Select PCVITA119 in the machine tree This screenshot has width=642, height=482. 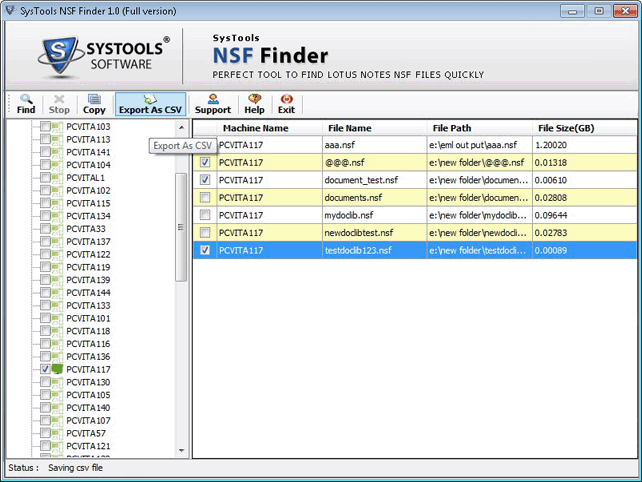[x=88, y=267]
